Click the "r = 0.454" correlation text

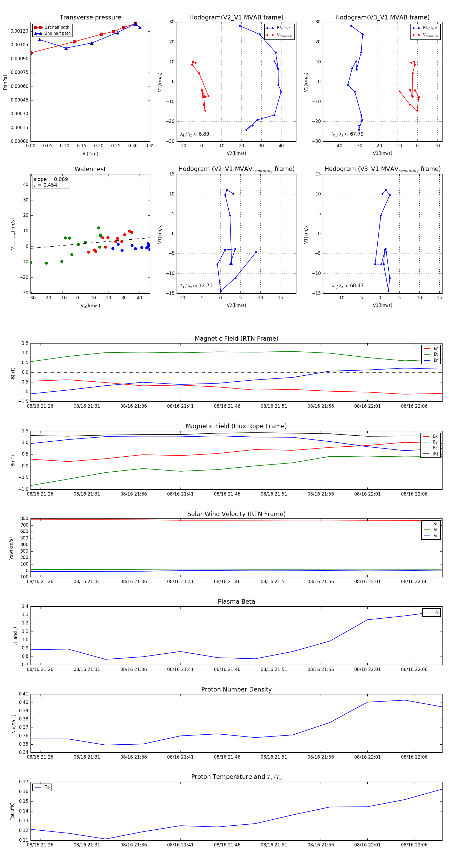45,185
